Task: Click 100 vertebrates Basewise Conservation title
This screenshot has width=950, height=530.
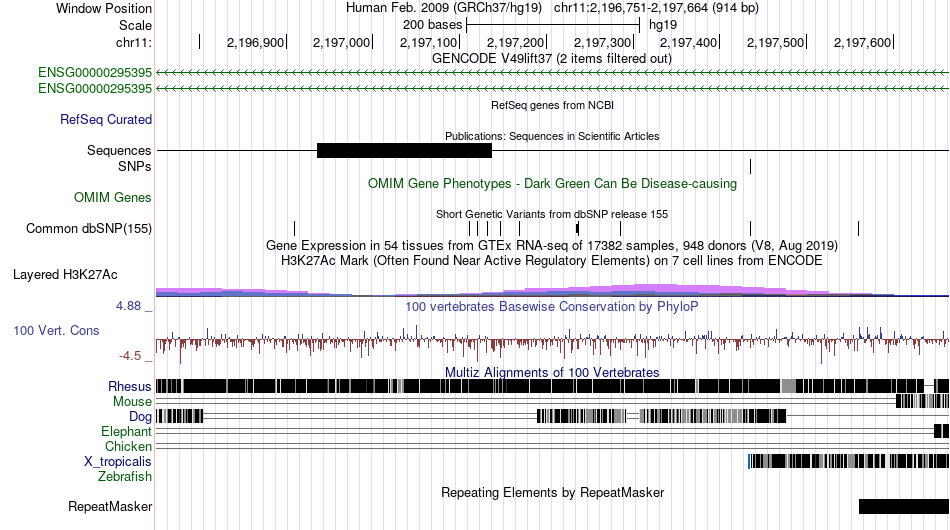Action: coord(552,306)
